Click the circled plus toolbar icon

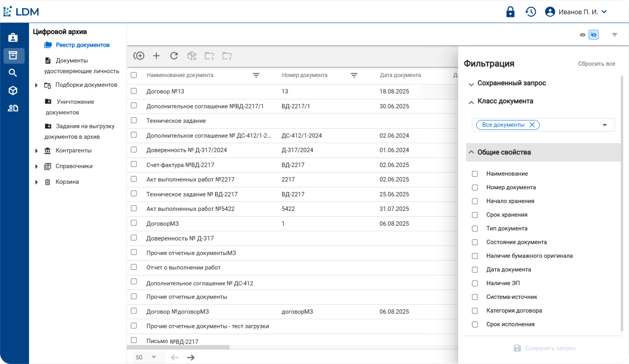139,56
